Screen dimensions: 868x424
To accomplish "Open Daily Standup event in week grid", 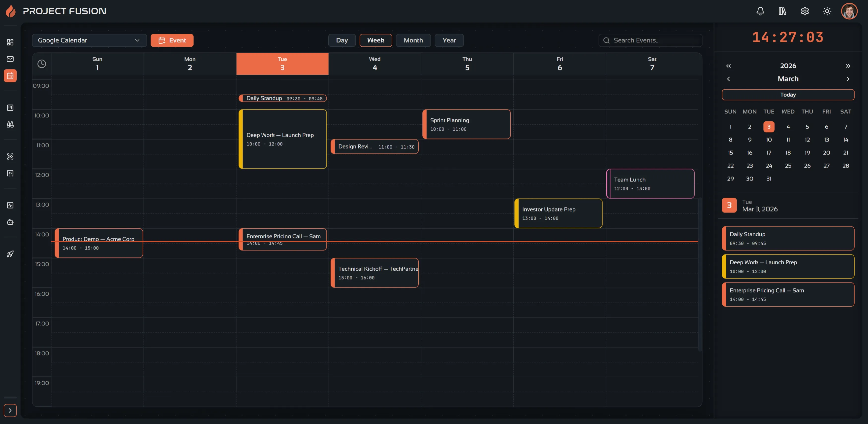I will [283, 98].
